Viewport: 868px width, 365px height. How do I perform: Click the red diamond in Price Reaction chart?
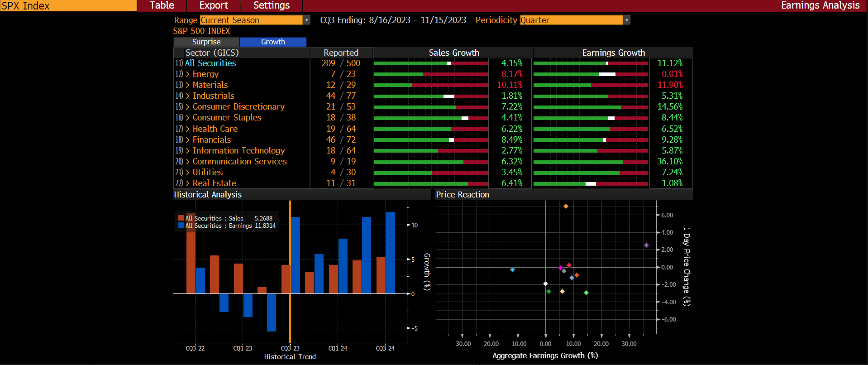tap(569, 265)
